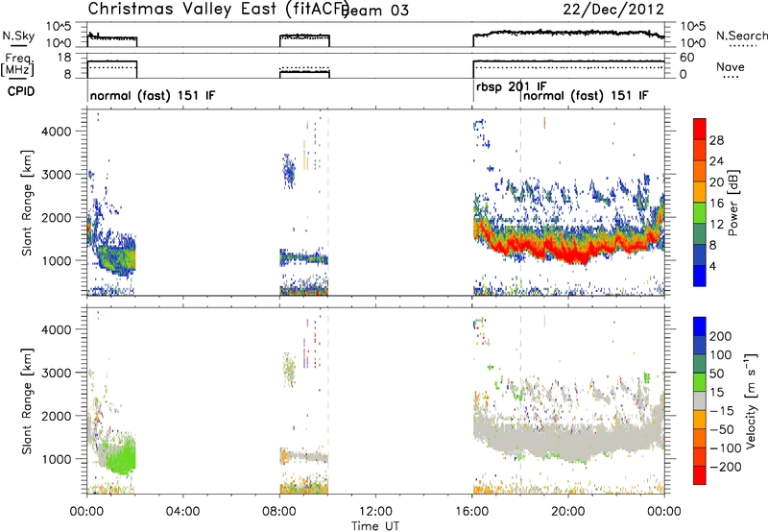Select the N.Sky axis label
This screenshot has width=768, height=532.
click(18, 36)
